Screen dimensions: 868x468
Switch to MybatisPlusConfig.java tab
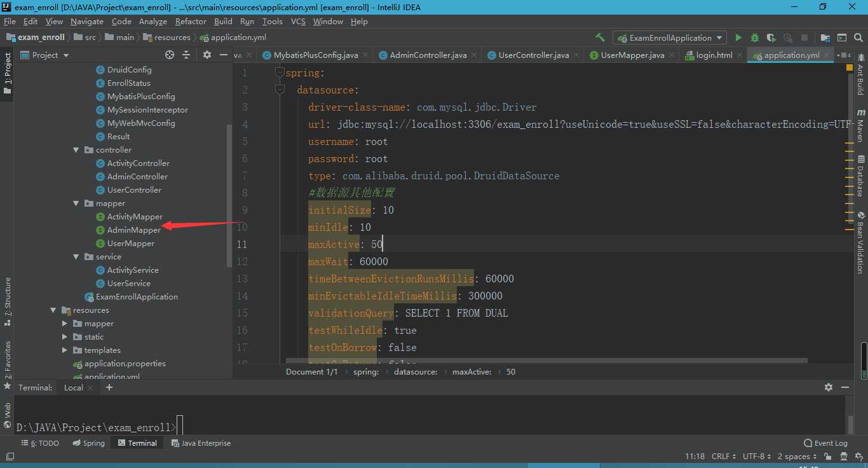tap(316, 55)
